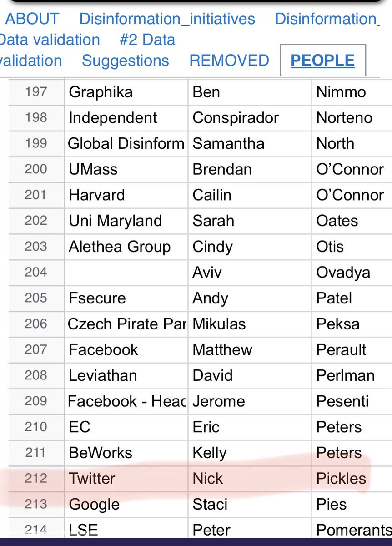Select the active PEOPLE tab
392x546 pixels.
[x=322, y=61]
